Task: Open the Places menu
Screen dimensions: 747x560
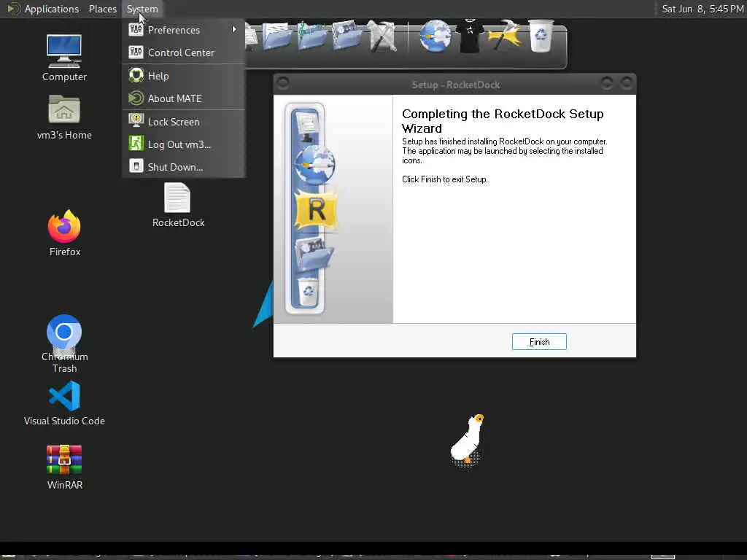Action: click(102, 9)
